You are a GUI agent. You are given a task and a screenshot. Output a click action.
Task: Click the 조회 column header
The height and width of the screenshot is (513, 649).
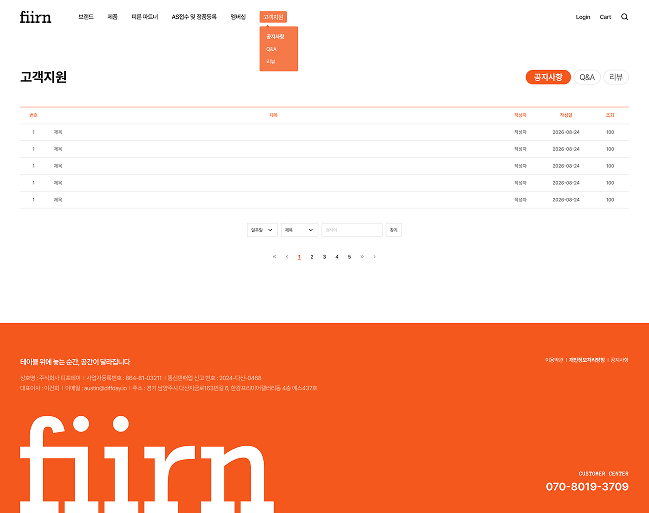[x=610, y=115]
